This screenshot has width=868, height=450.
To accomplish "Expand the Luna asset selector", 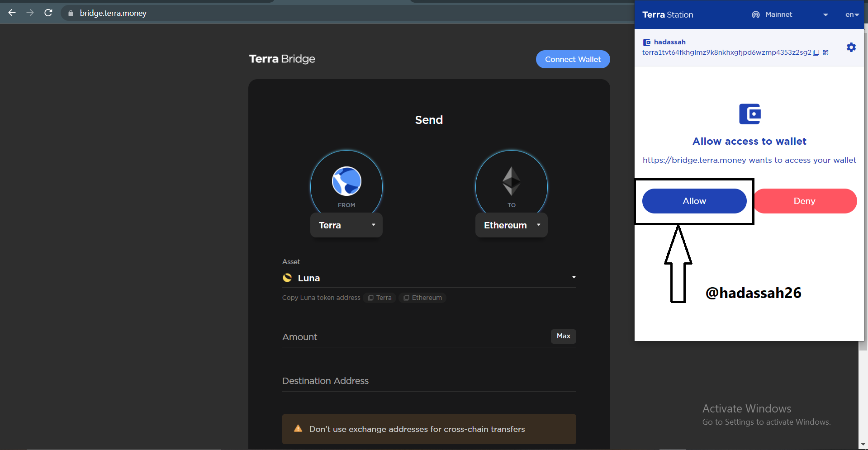I will pyautogui.click(x=429, y=278).
